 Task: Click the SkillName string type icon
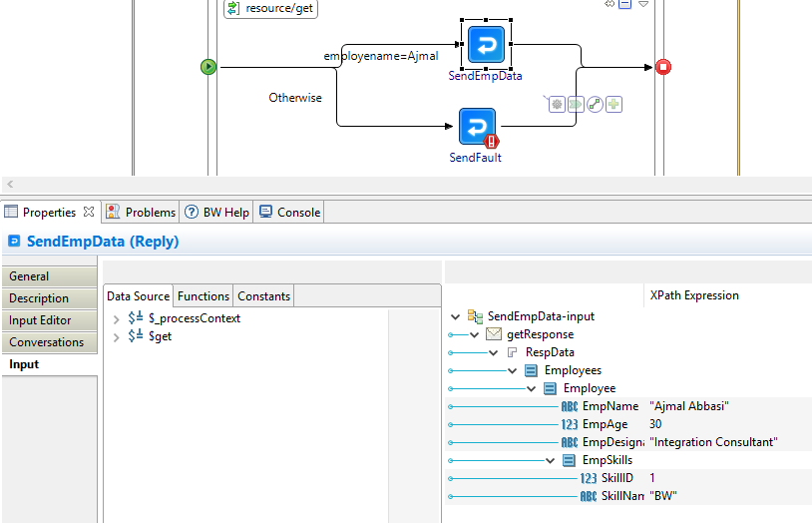click(x=589, y=496)
